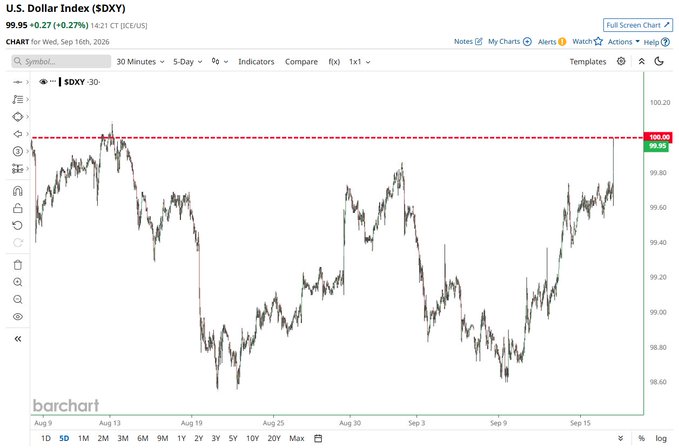Image resolution: width=679 pixels, height=448 pixels.
Task: Open the line annotations tool
Action: pyautogui.click(x=17, y=99)
